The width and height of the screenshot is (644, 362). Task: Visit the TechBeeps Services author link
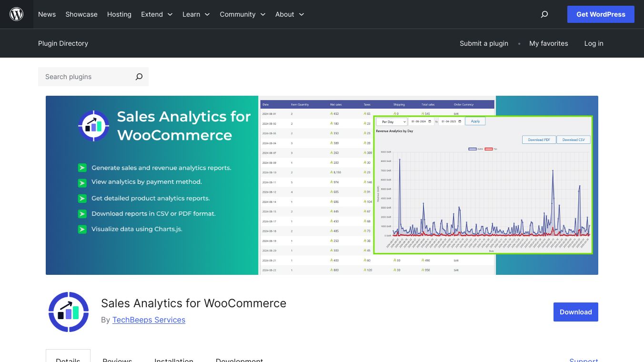point(149,320)
